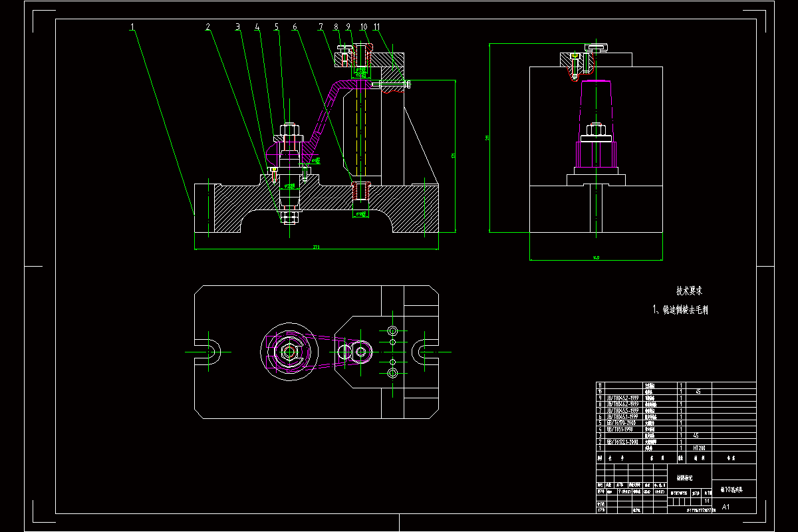Select part balloon label 10
The height and width of the screenshot is (532, 798).
click(363, 27)
